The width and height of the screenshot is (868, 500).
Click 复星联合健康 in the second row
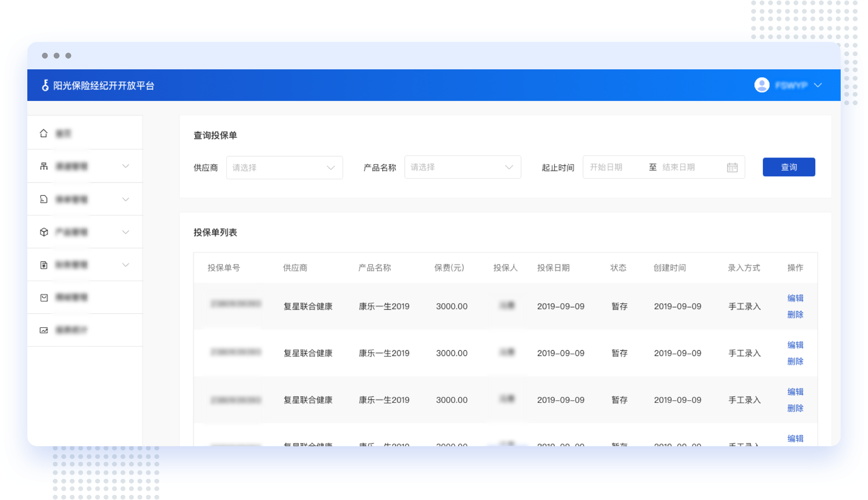point(308,353)
